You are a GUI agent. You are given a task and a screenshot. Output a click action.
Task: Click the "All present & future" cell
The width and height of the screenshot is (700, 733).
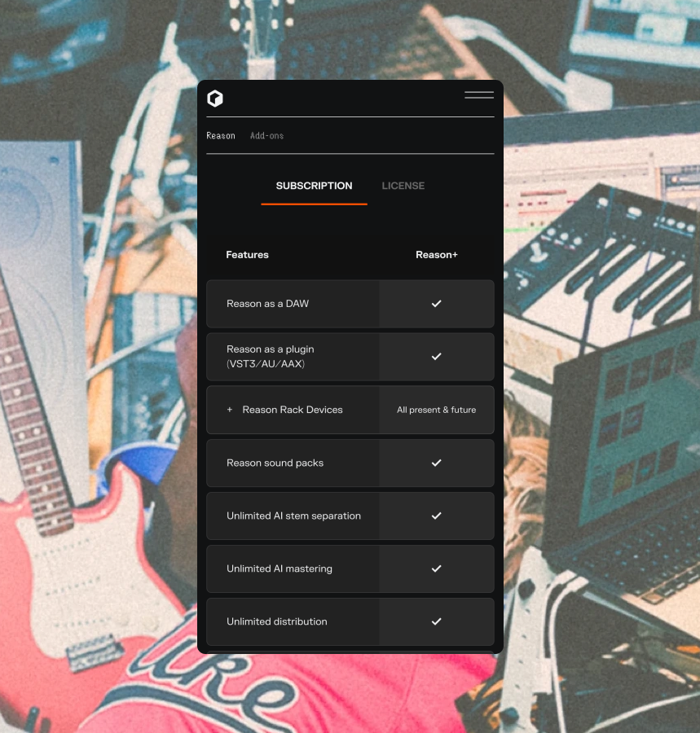point(436,410)
